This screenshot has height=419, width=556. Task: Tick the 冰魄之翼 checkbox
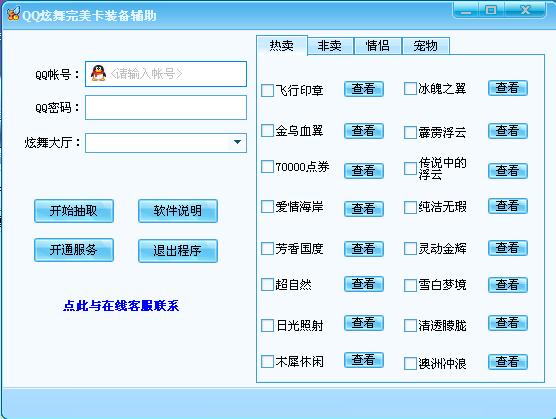click(410, 89)
